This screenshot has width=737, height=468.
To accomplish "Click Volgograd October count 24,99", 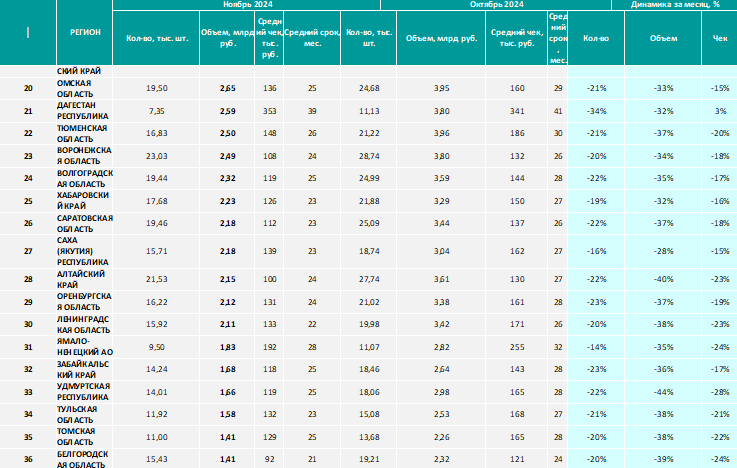I will pos(369,179).
